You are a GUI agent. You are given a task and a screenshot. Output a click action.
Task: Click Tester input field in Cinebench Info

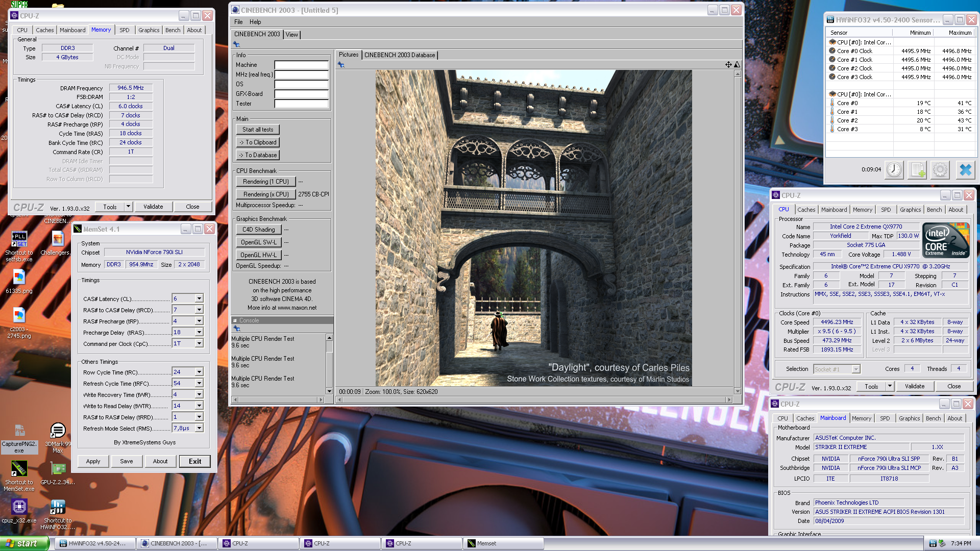point(301,104)
